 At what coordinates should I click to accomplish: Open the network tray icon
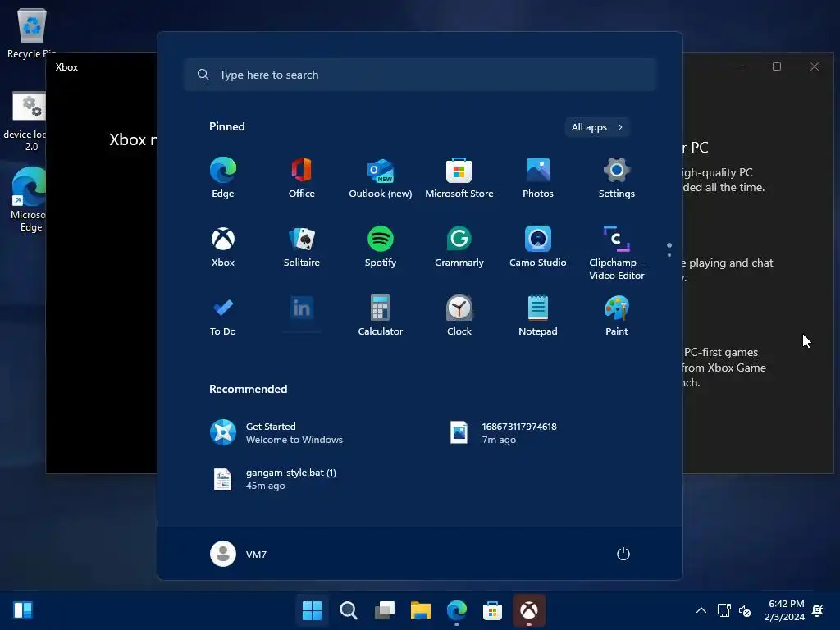tap(724, 610)
